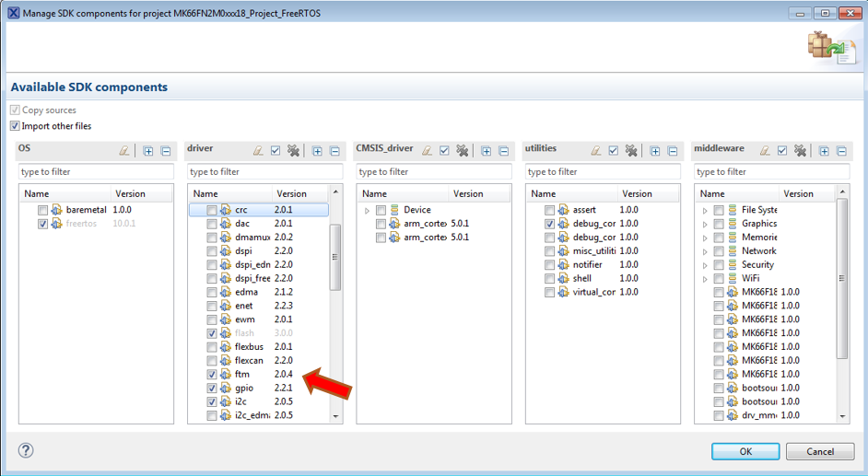The image size is (868, 476).
Task: Select the flexbus driver row
Action: tap(259, 347)
